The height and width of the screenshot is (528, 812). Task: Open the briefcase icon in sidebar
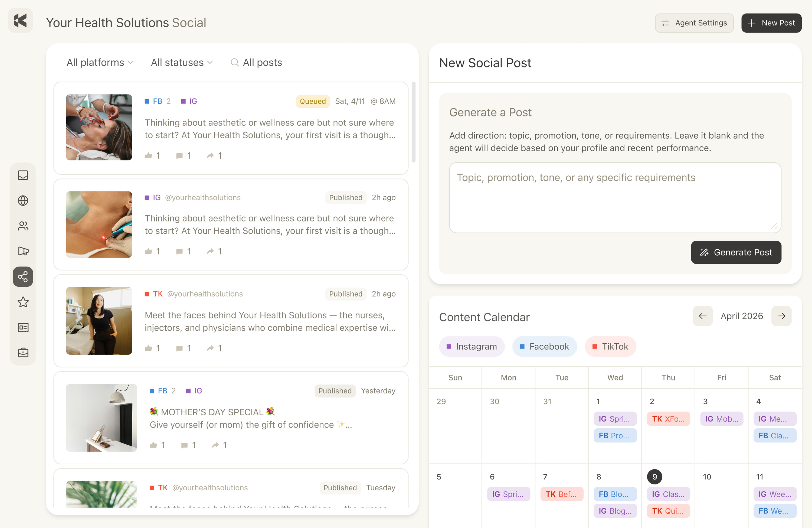pos(23,353)
